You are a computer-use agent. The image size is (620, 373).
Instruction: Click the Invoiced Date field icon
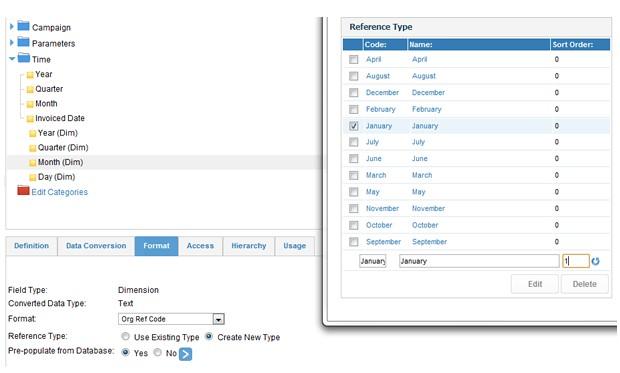pos(30,119)
